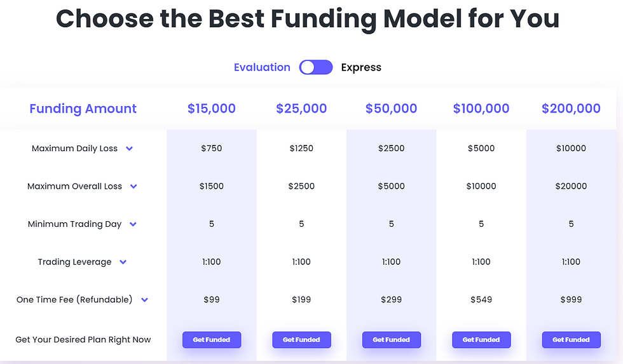Click Get Funded for the $15,000 plan
Viewport: 623px width, 364px height.
[x=212, y=340]
